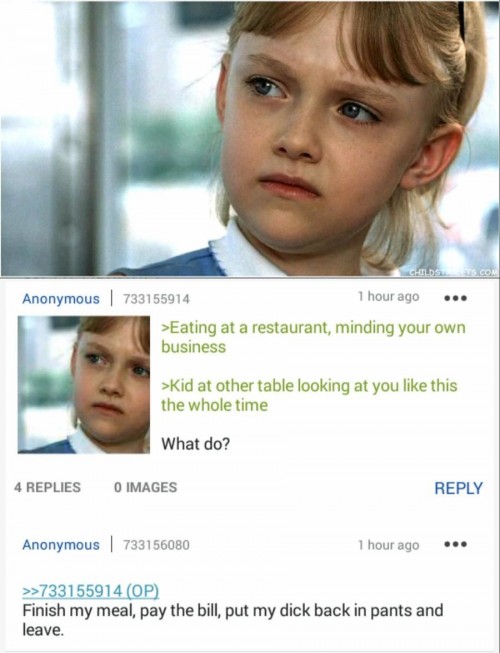Select the greentext line about kid at other table
The height and width of the screenshot is (653, 500).
pos(309,395)
